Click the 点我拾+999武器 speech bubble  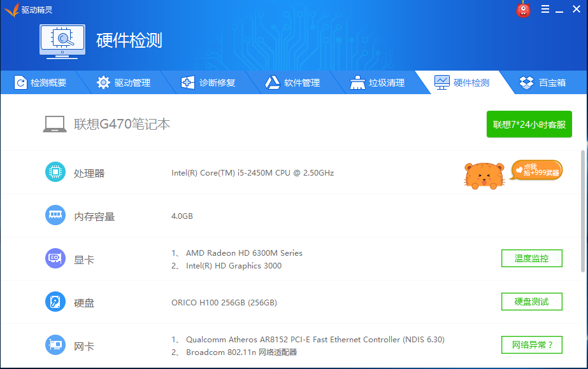537,170
